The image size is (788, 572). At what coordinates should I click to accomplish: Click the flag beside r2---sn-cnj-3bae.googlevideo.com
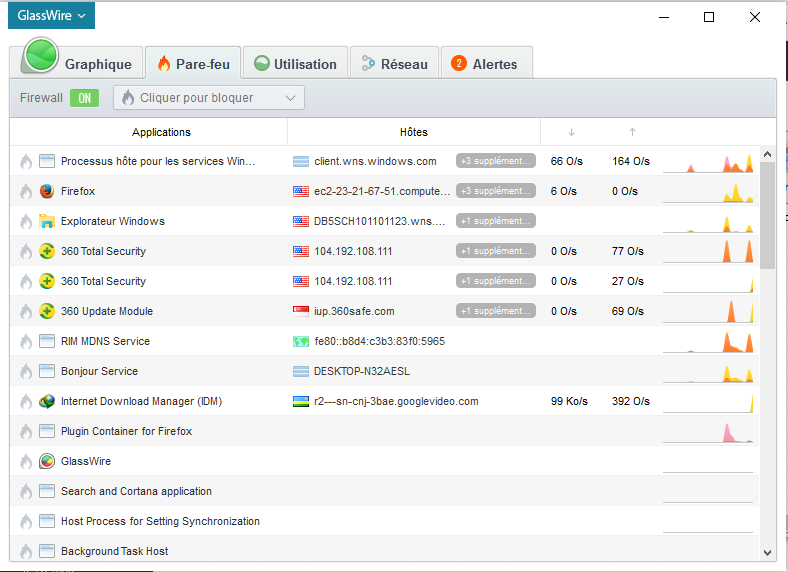point(301,401)
